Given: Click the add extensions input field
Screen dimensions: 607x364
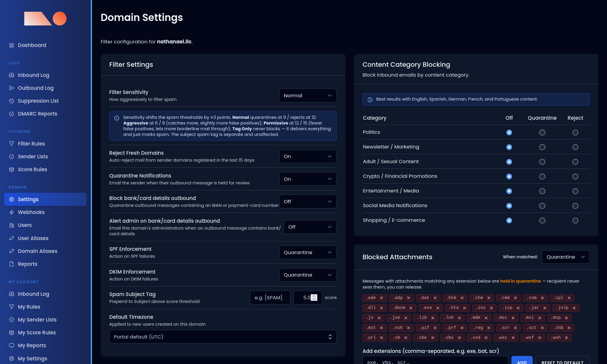Looking at the screenshot, I should pos(435,361).
